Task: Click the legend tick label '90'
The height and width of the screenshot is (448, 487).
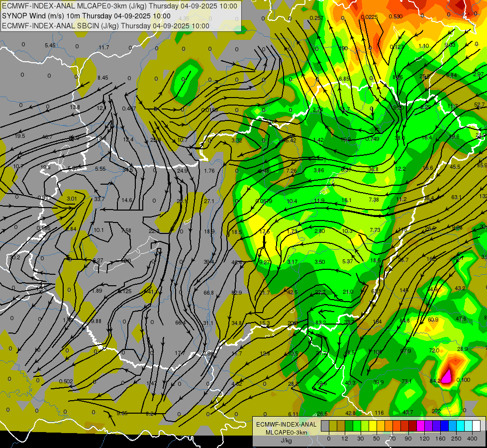Action: (408, 439)
